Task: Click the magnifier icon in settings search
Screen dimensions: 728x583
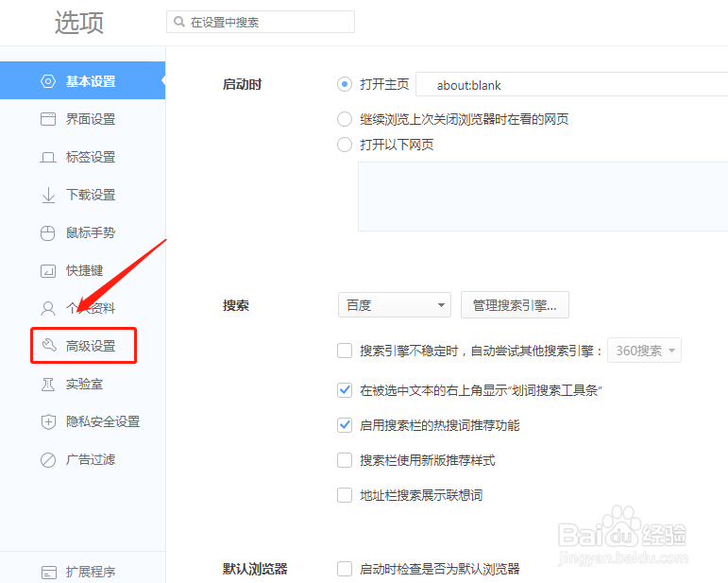Action: (x=178, y=22)
